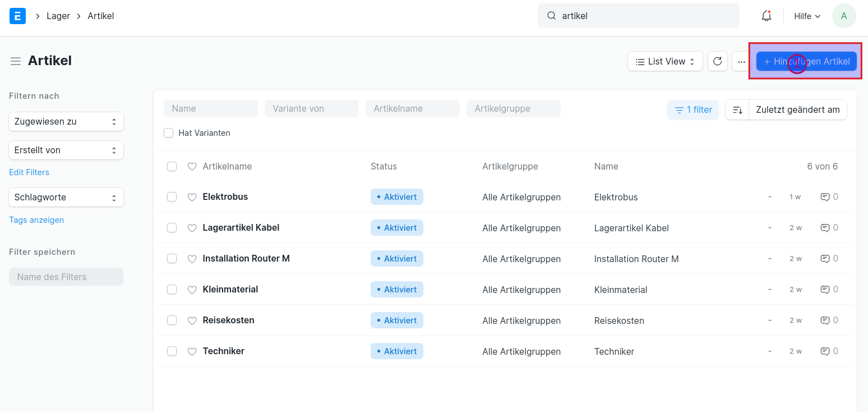Focus the Variante von filter field

coord(312,109)
